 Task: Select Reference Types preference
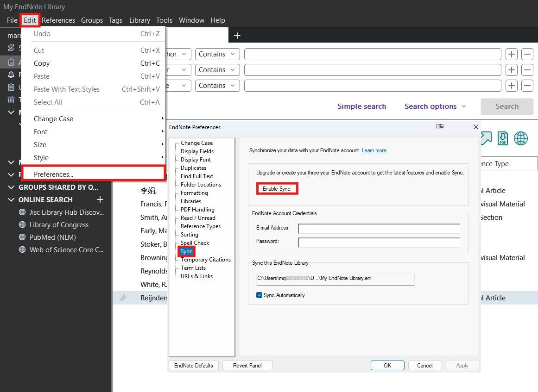(x=201, y=226)
